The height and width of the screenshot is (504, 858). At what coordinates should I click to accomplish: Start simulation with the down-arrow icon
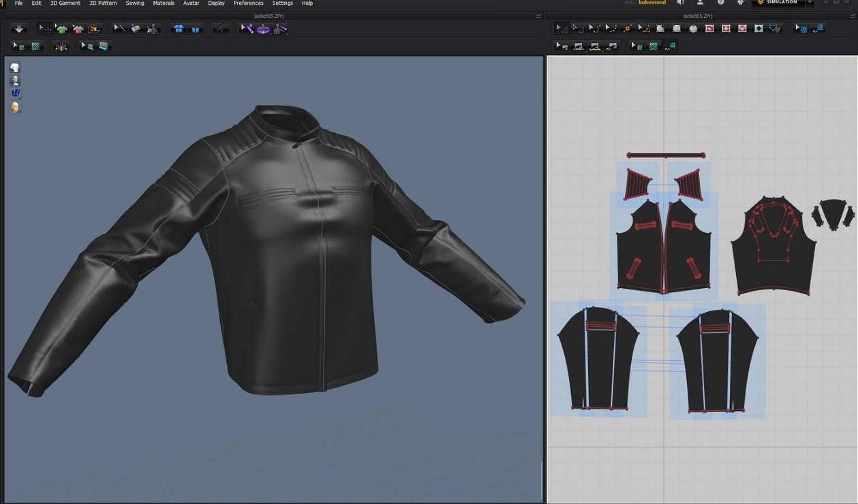tap(19, 29)
